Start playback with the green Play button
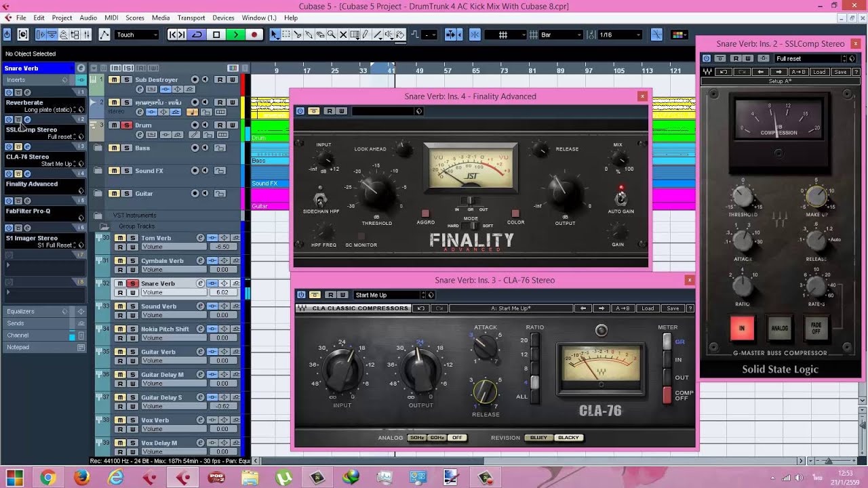Viewport: 868px width, 488px height. [x=235, y=35]
